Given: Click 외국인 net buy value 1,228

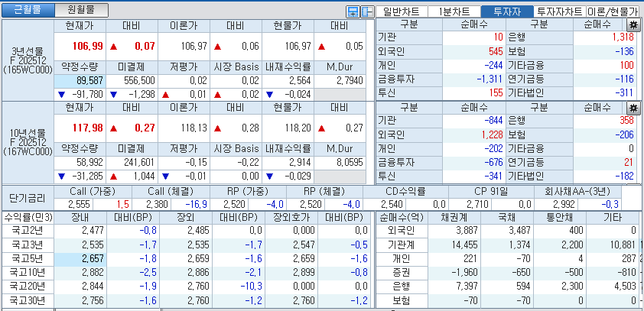Looking at the screenshot, I should point(492,135).
